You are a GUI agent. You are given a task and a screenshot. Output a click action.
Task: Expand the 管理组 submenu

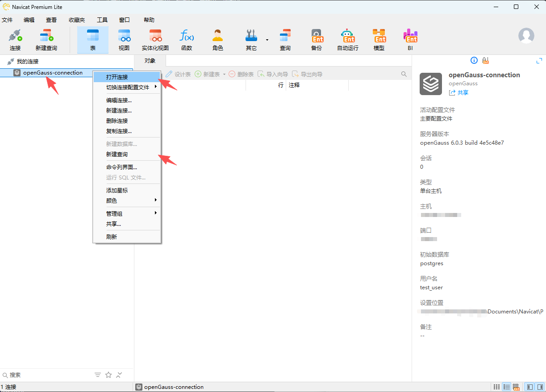pos(127,214)
